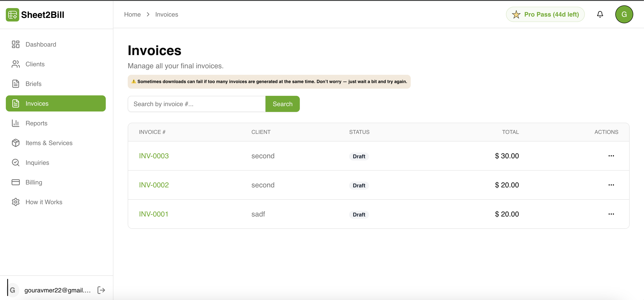Click the Reports bar-chart icon
Screen dimensions: 644x300
click(x=15, y=123)
